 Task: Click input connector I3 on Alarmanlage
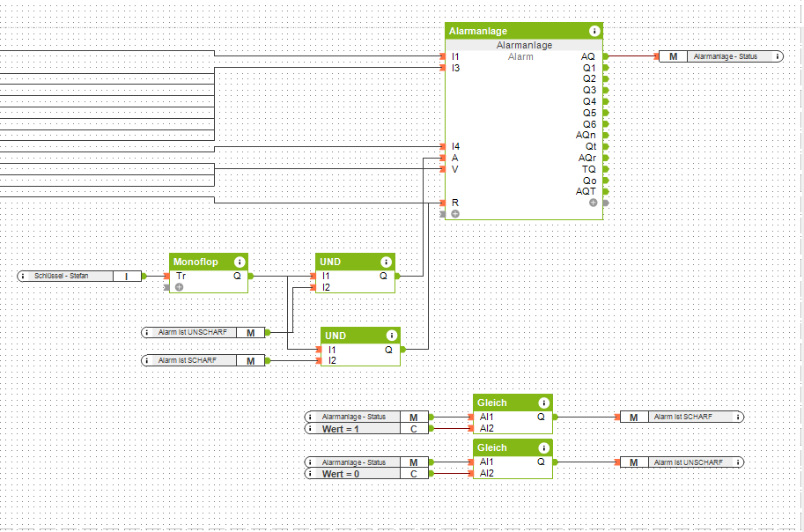[x=443, y=68]
